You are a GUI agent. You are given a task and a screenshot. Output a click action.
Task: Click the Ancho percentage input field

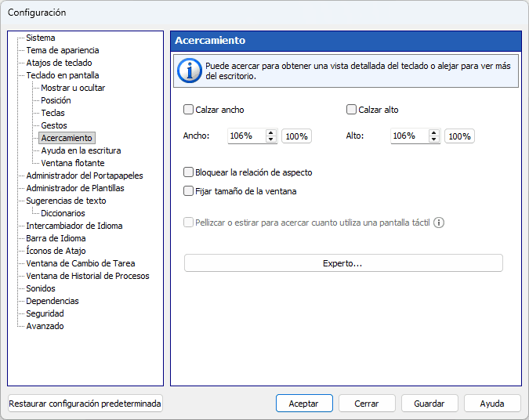(x=247, y=136)
